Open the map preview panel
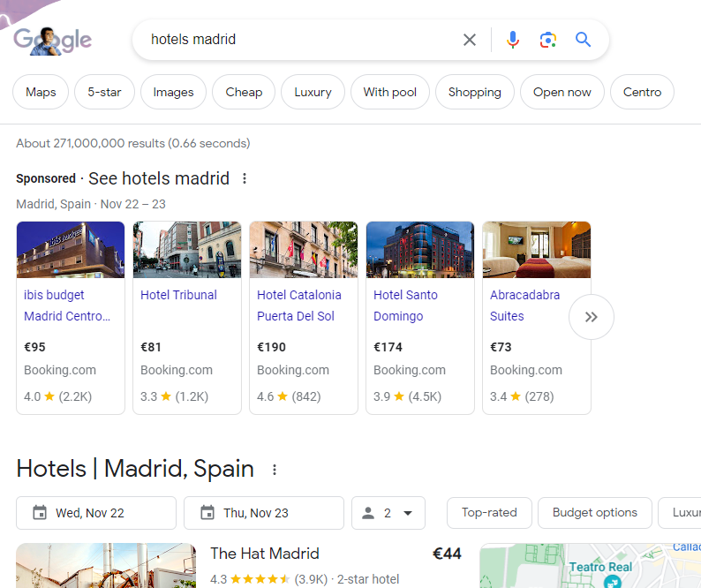 [590, 565]
